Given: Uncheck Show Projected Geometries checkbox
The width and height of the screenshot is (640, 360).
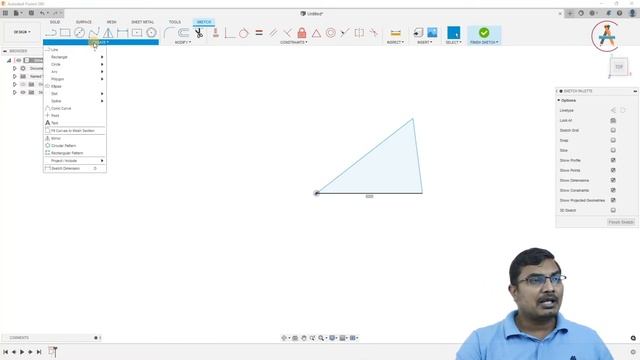Looking at the screenshot, I should tap(613, 200).
